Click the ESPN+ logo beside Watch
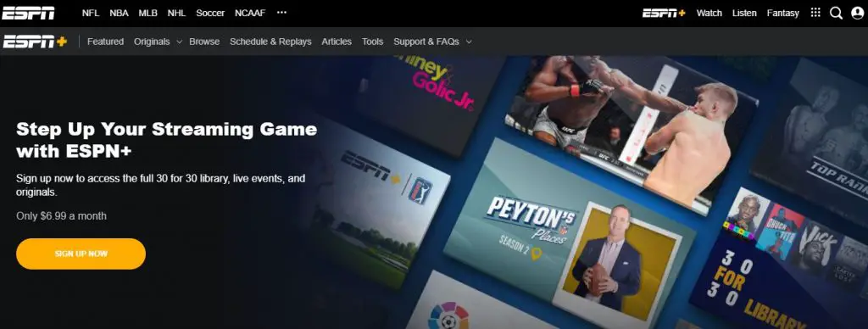 pyautogui.click(x=664, y=13)
